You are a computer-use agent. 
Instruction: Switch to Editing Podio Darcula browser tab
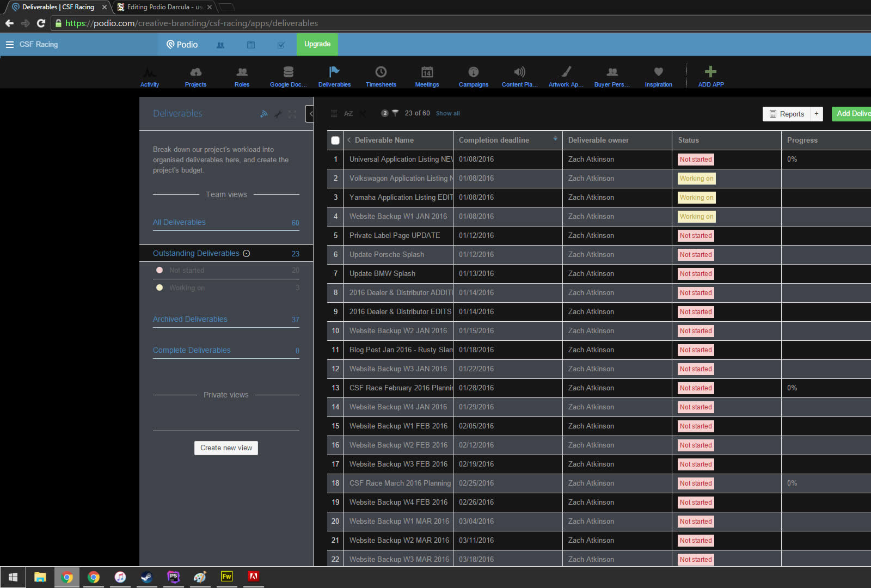[x=165, y=7]
